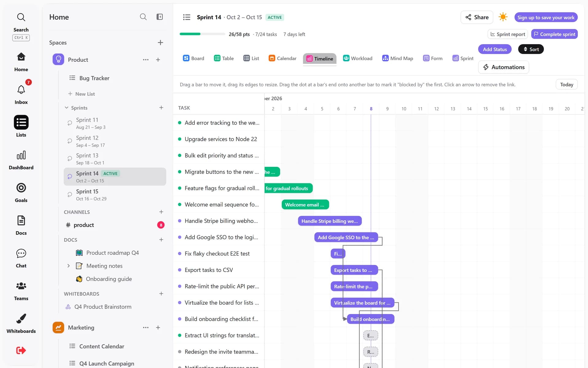Open the Sort dropdown

point(531,49)
